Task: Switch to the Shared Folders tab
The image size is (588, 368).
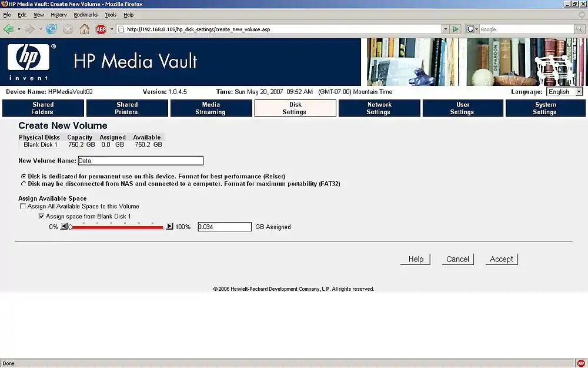Action: (43, 108)
